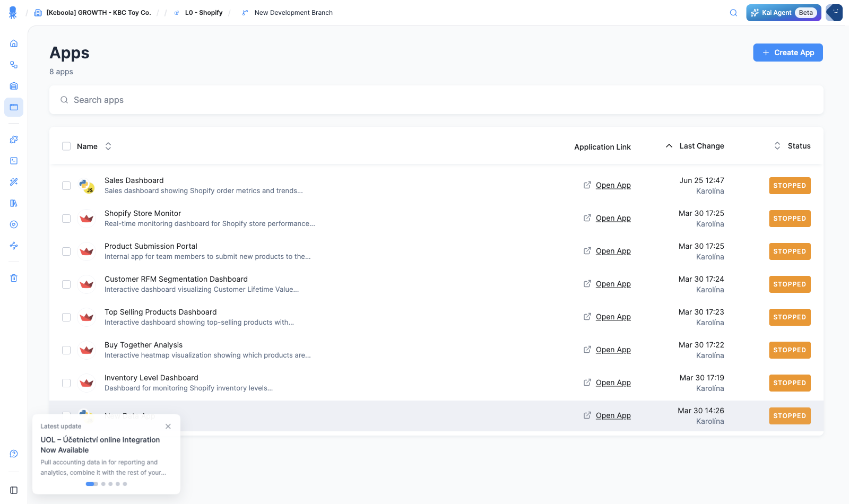849x504 pixels.
Task: Click STOPPED badge for Shopify Store Monitor
Action: coord(790,219)
